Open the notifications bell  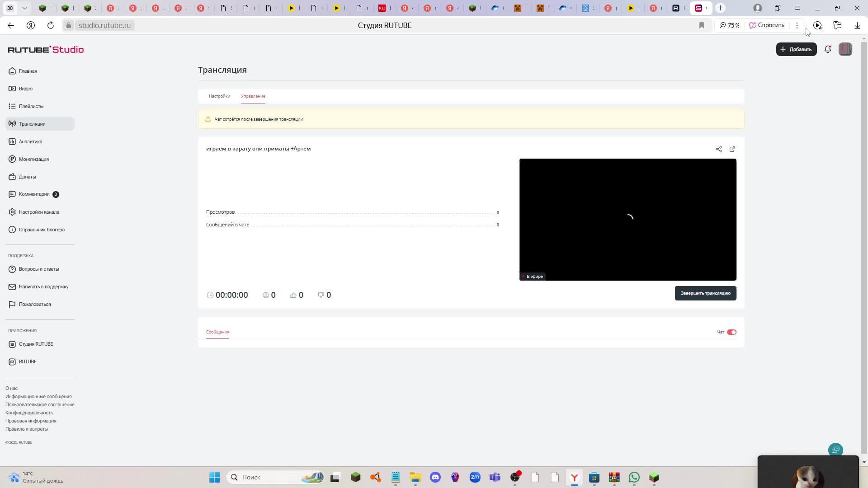point(828,49)
